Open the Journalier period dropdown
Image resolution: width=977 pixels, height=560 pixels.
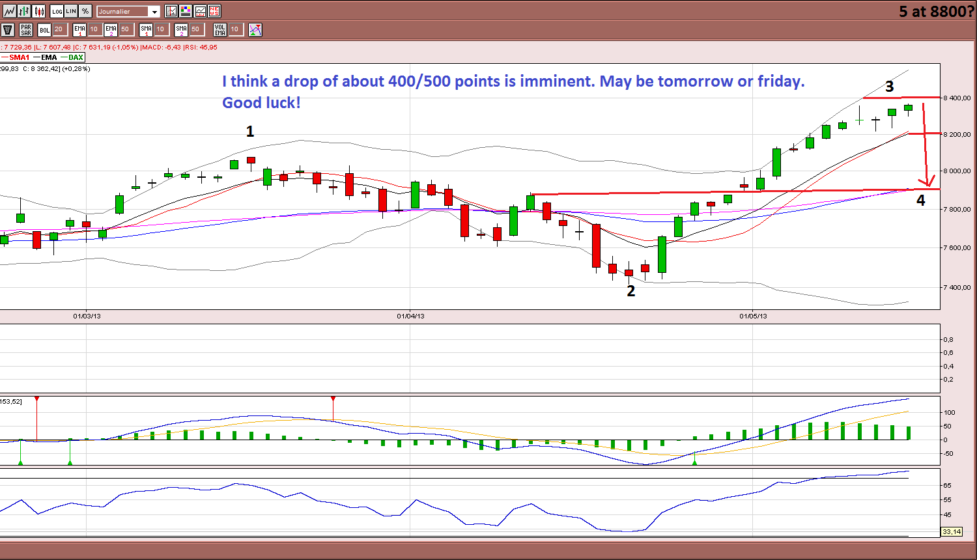[x=128, y=12]
